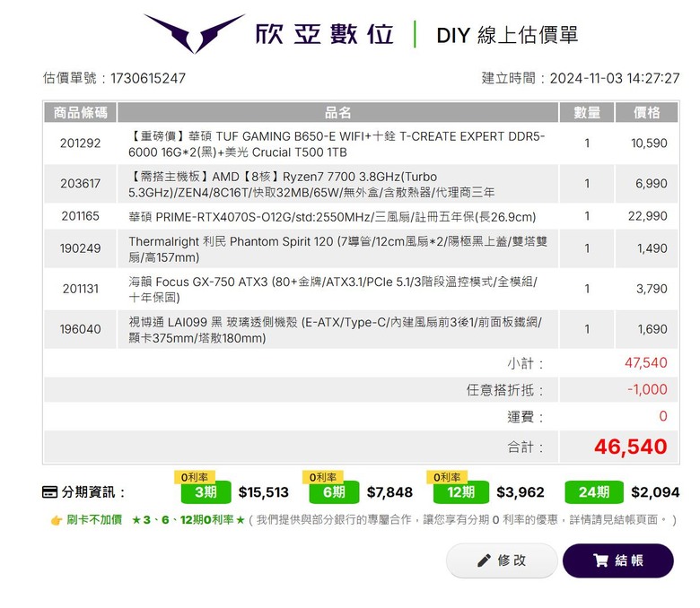Click the 商品條碼 column header
This screenshot has height=608, width=700.
coord(81,112)
